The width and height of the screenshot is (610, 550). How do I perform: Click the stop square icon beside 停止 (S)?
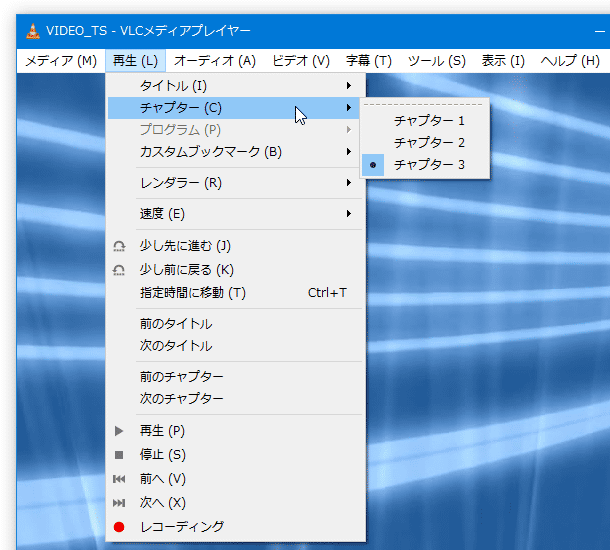(119, 455)
